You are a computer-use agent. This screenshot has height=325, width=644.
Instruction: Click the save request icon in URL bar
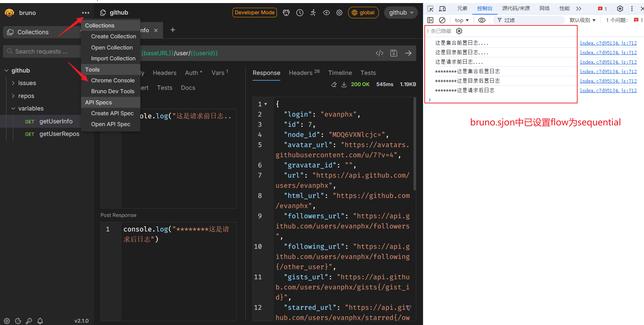point(394,53)
